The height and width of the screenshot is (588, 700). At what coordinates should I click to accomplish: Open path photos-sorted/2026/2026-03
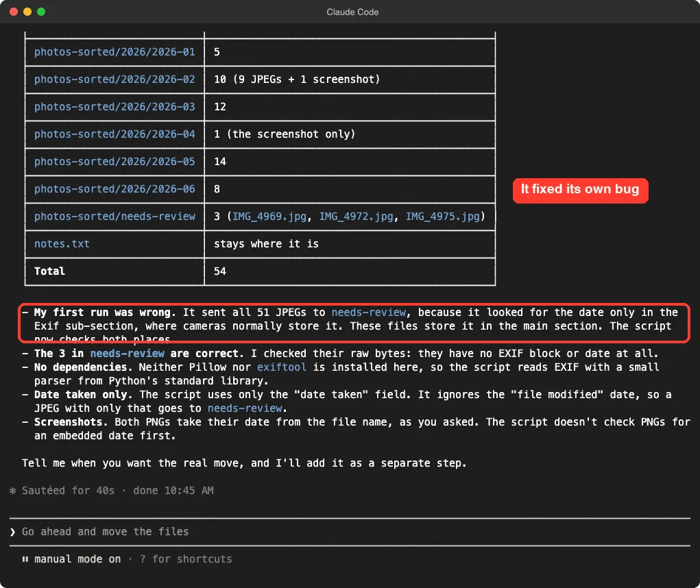tap(114, 107)
